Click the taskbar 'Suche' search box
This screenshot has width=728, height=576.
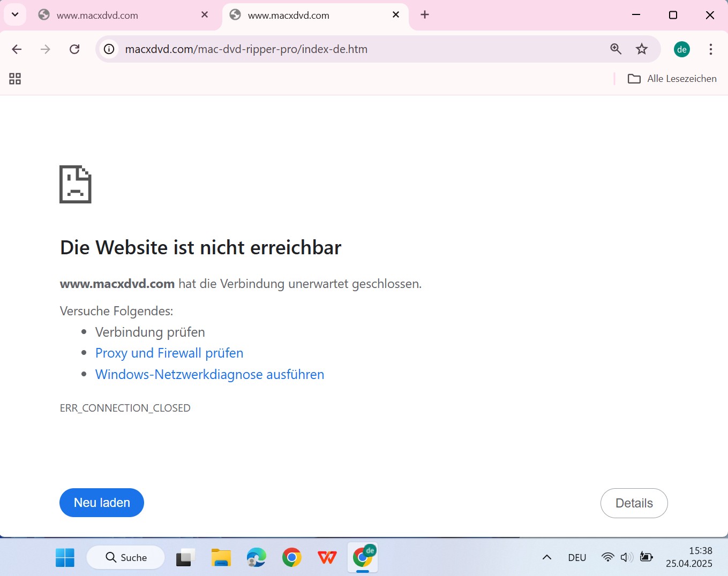coord(125,558)
